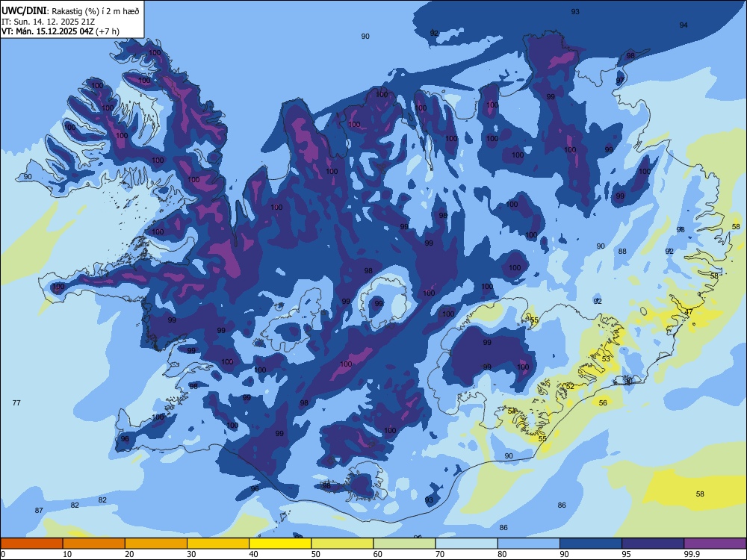Image resolution: width=747 pixels, height=560 pixels.
Task: Click the dark orange 0–10 legend swatch
Action: click(x=31, y=544)
